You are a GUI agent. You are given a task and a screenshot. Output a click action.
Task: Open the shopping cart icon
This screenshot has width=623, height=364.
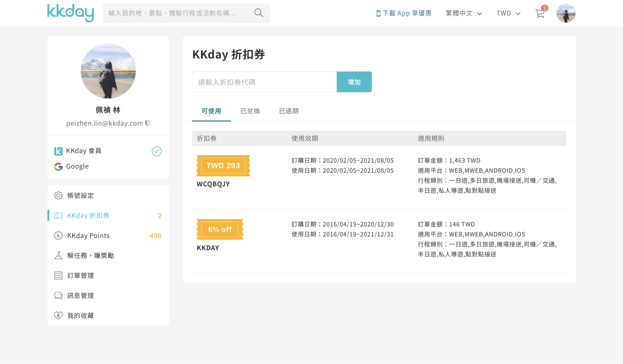tap(540, 14)
